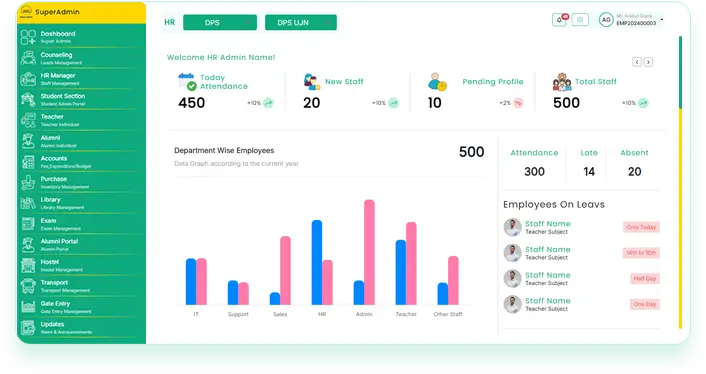The height and width of the screenshot is (374, 706).
Task: Open Library Management menu item
Action: [x=81, y=203]
